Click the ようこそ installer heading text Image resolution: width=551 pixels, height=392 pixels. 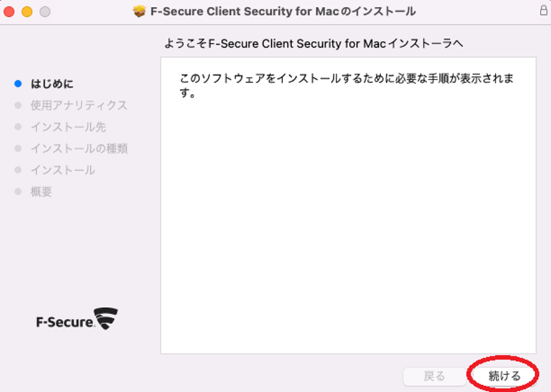coord(313,43)
